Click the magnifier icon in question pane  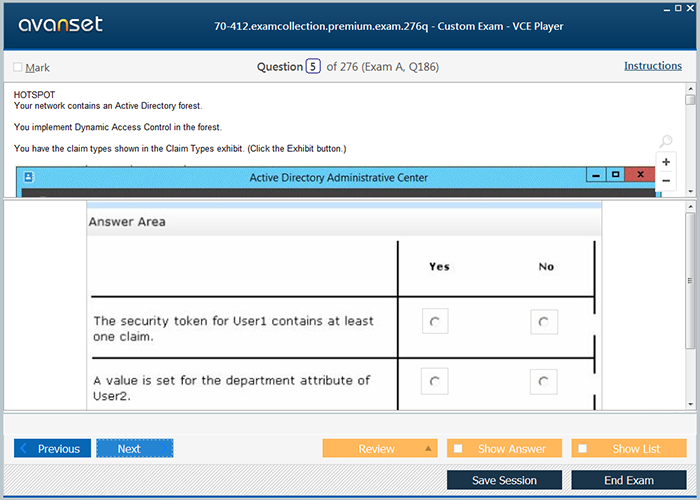666,141
